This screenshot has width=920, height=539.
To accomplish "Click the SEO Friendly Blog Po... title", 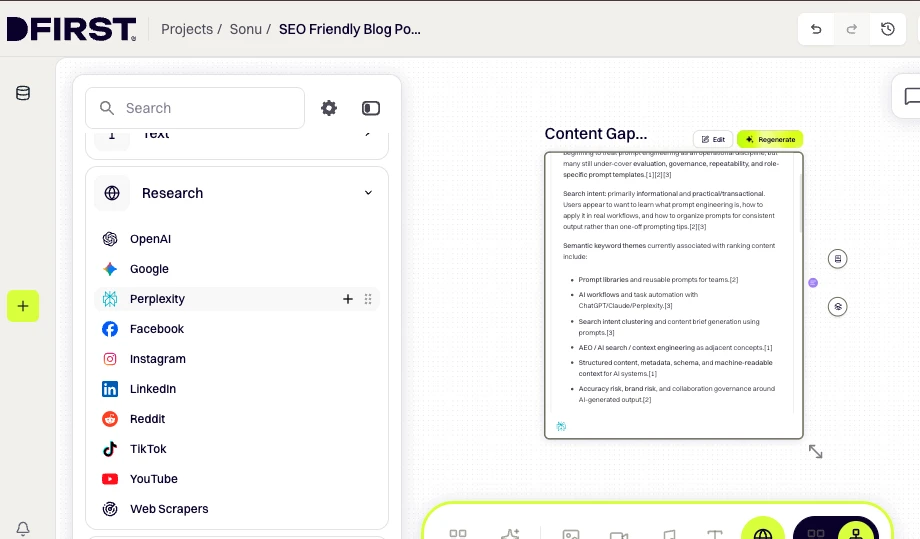I will (350, 29).
